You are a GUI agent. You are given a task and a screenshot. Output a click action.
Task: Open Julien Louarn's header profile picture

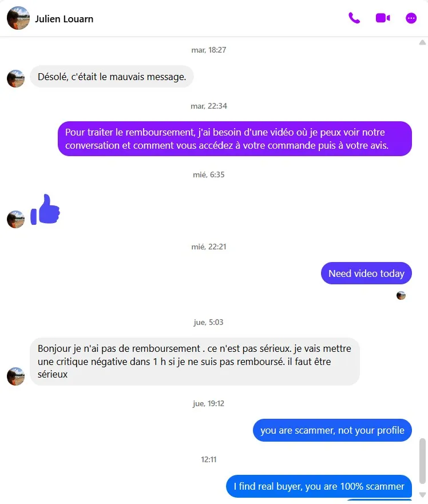click(x=18, y=18)
